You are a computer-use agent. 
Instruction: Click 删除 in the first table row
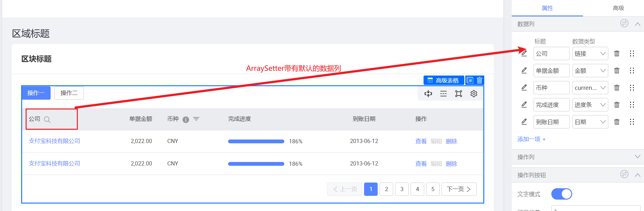451,141
